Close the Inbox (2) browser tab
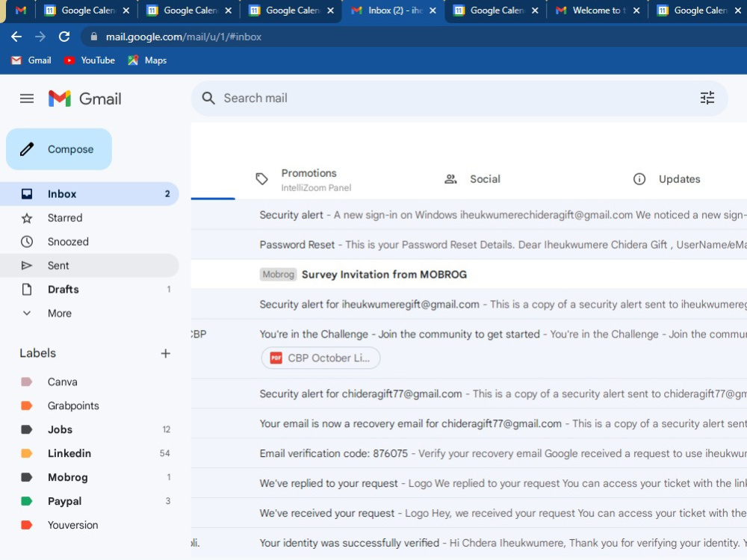The width and height of the screenshot is (747, 560). tap(433, 10)
